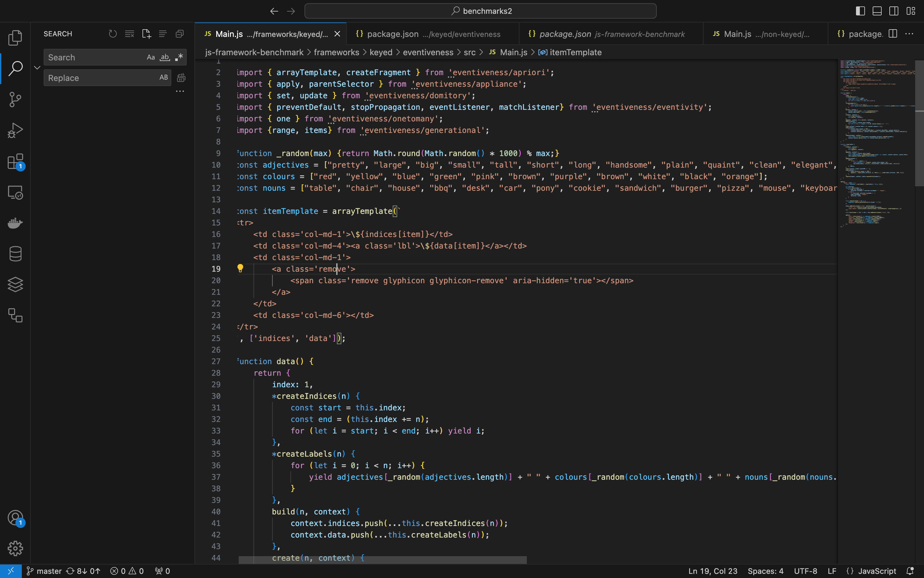Collapse all search results
The width and height of the screenshot is (924, 578).
point(179,34)
